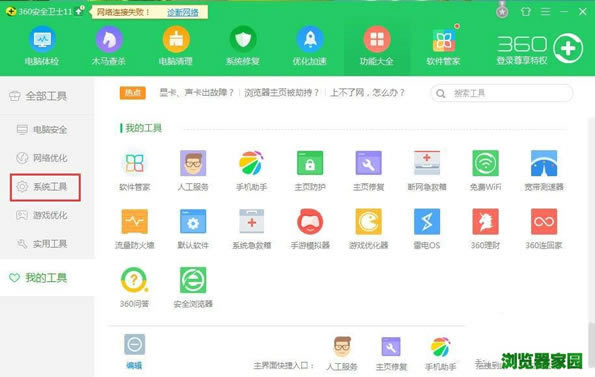Screen dimensions: 595x377
Task: Click the search magnifier icon
Action: [x=440, y=93]
